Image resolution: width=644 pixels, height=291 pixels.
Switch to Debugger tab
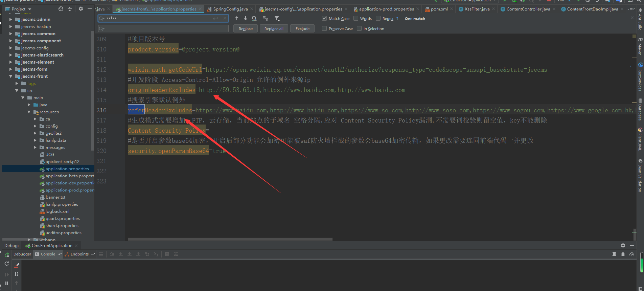click(22, 254)
